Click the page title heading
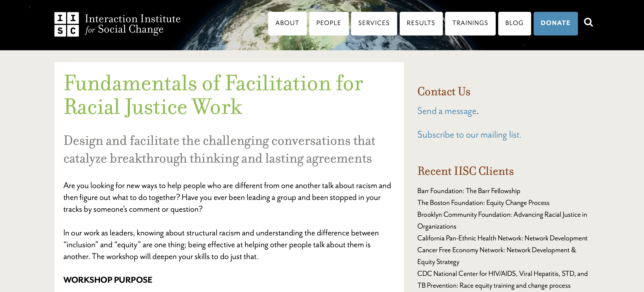The height and width of the screenshot is (292, 644). [214, 95]
